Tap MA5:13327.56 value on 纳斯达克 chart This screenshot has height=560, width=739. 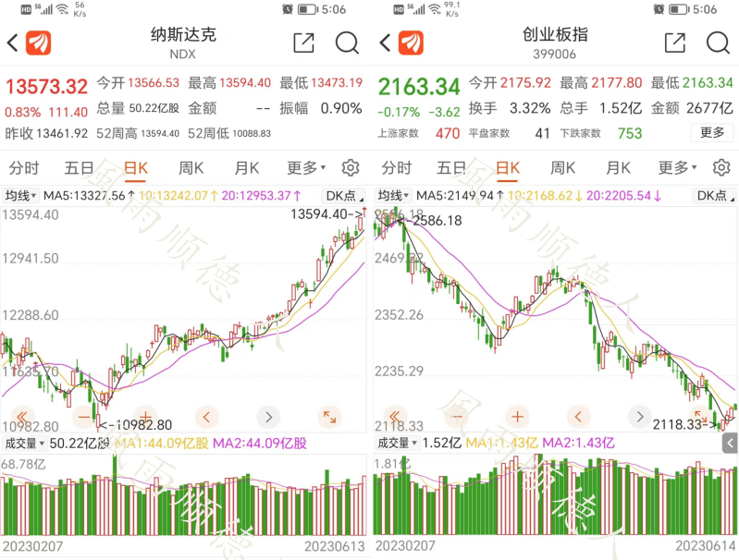[84, 196]
